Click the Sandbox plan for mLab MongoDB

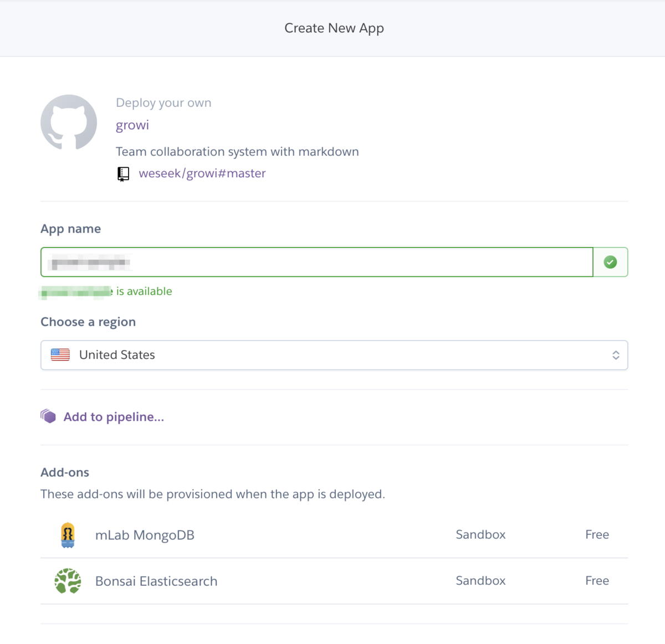pos(480,535)
